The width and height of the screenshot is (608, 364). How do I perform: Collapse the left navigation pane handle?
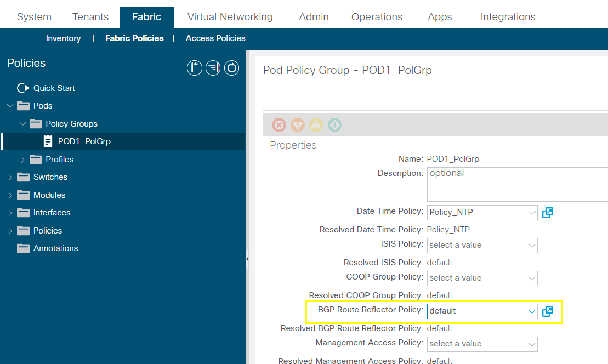tap(247, 259)
